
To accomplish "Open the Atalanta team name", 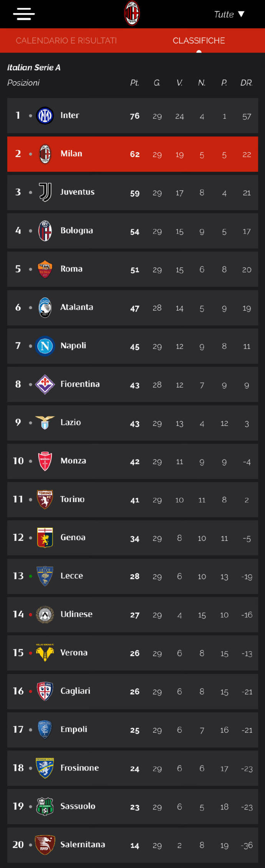I will [x=76, y=307].
